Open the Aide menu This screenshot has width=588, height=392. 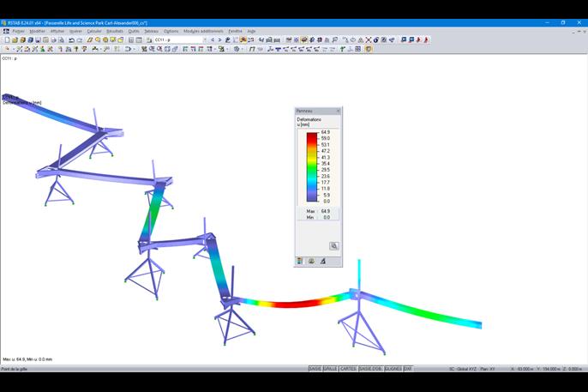(x=251, y=31)
